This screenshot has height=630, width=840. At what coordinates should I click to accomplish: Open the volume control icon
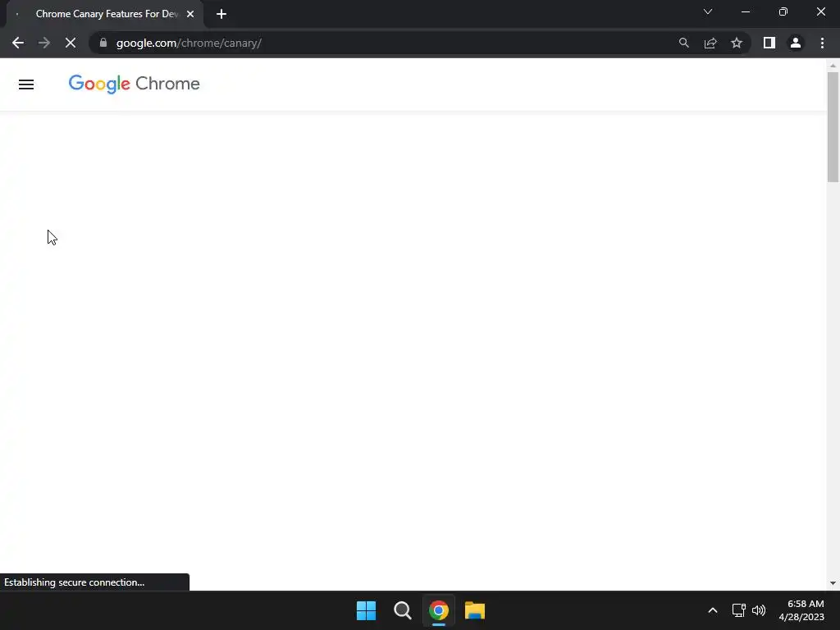759,610
